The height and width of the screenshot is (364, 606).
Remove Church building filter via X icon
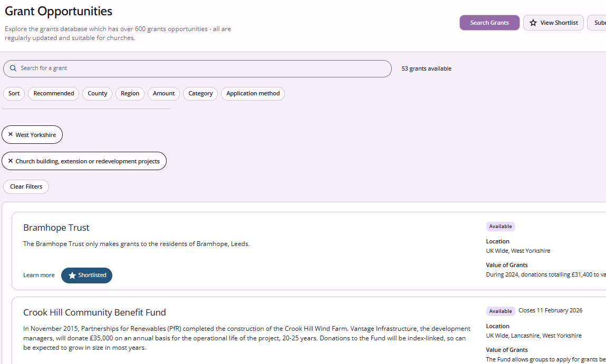(11, 161)
